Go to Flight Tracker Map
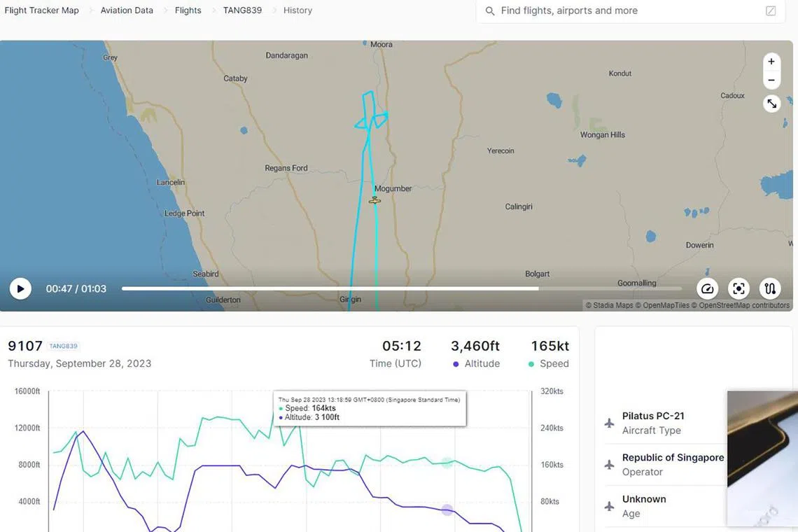Image resolution: width=798 pixels, height=532 pixels. click(x=41, y=10)
